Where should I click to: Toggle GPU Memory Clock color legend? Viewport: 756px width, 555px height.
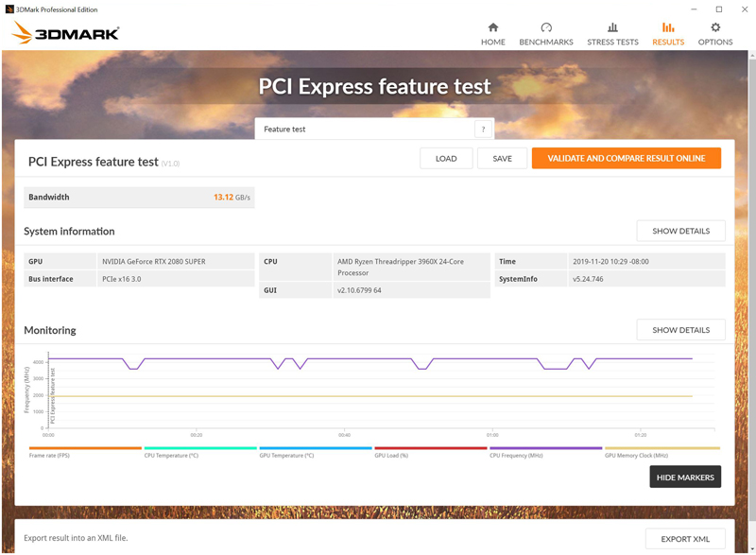pos(661,448)
